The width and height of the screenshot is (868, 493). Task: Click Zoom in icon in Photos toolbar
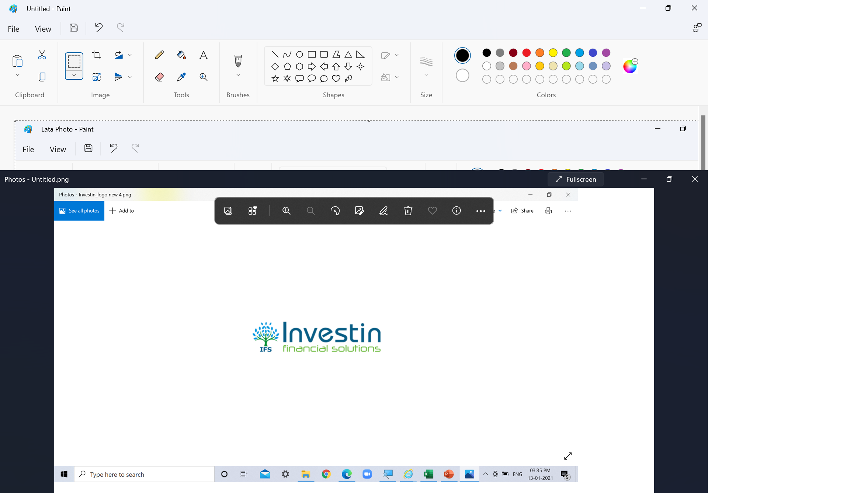pos(287,211)
